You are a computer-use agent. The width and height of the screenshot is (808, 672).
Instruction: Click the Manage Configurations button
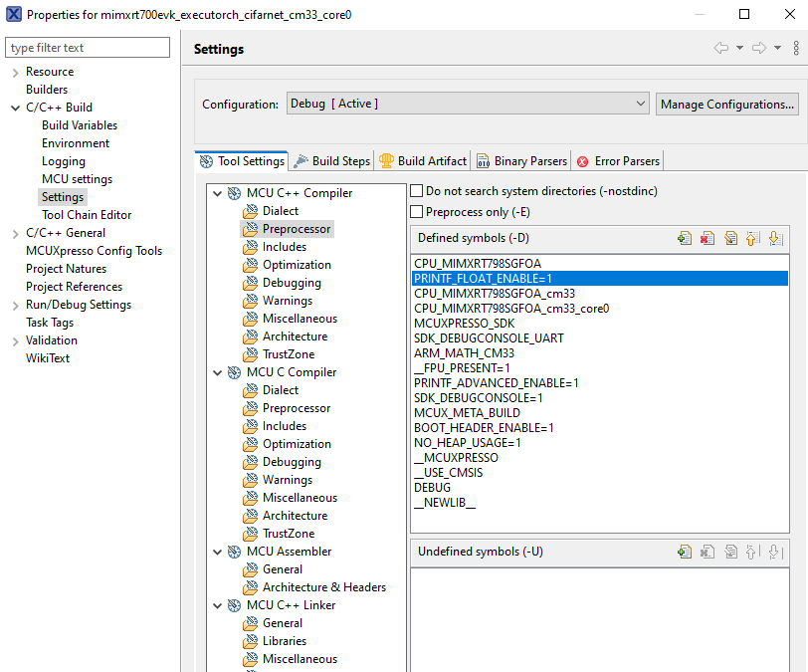tap(726, 104)
